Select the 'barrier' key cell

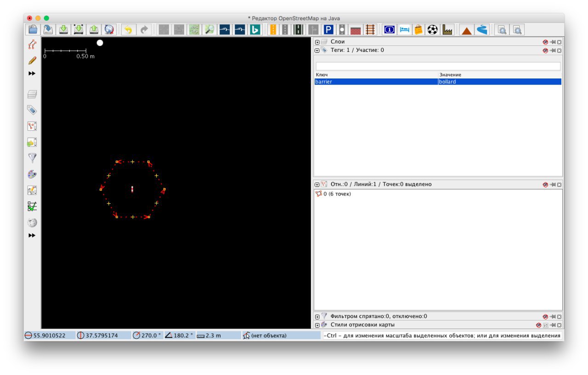pos(376,82)
